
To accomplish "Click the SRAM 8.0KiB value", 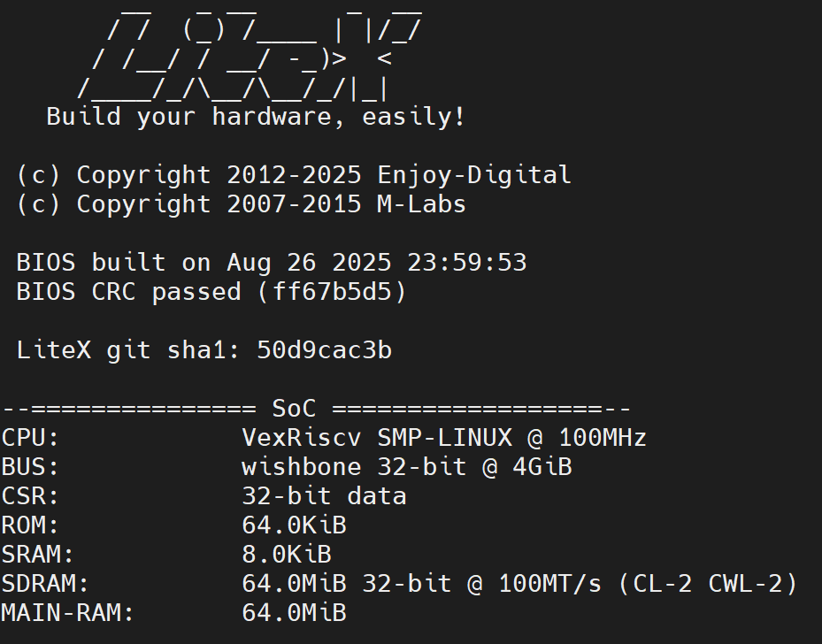I will pos(287,555).
